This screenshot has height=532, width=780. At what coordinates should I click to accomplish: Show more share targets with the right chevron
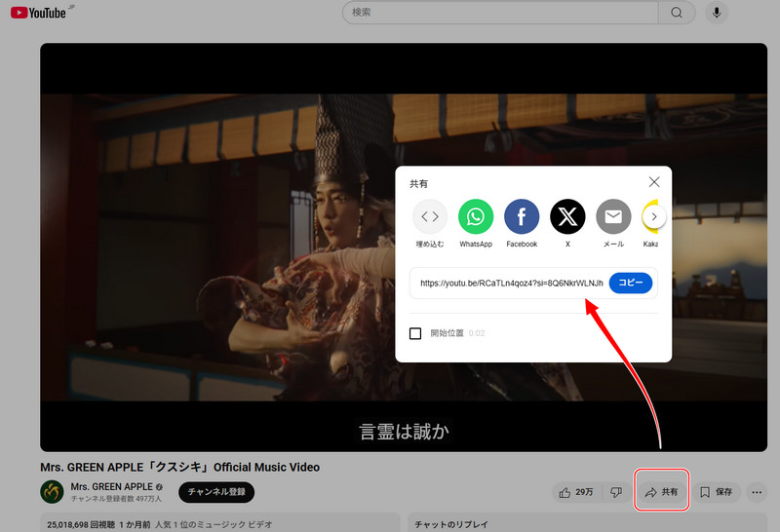pyautogui.click(x=654, y=216)
